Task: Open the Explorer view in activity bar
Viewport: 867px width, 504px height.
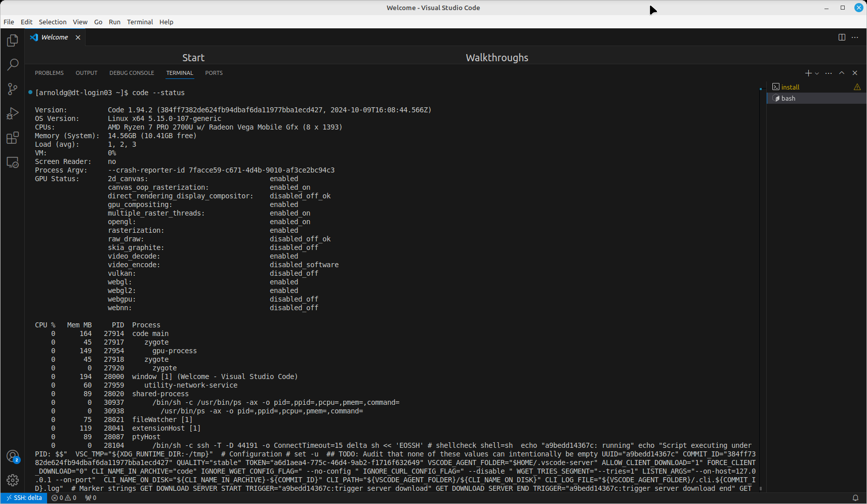Action: point(13,40)
